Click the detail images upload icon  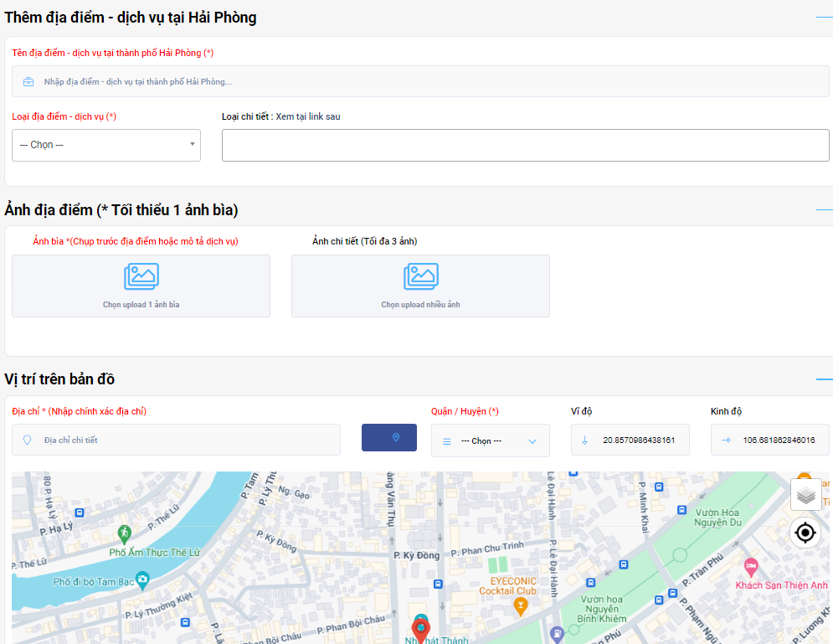(420, 276)
